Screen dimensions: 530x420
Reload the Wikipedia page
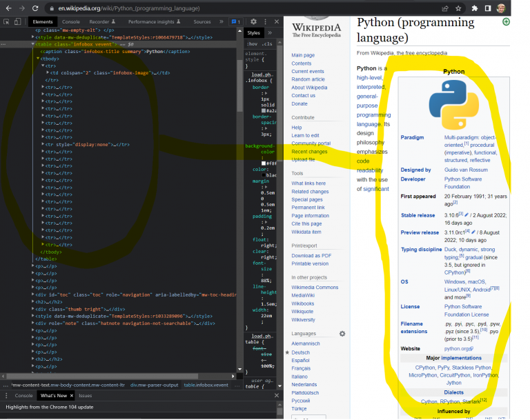(x=35, y=8)
